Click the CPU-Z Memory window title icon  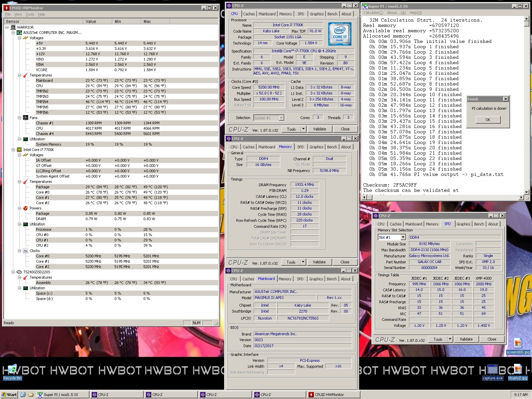[x=229, y=139]
